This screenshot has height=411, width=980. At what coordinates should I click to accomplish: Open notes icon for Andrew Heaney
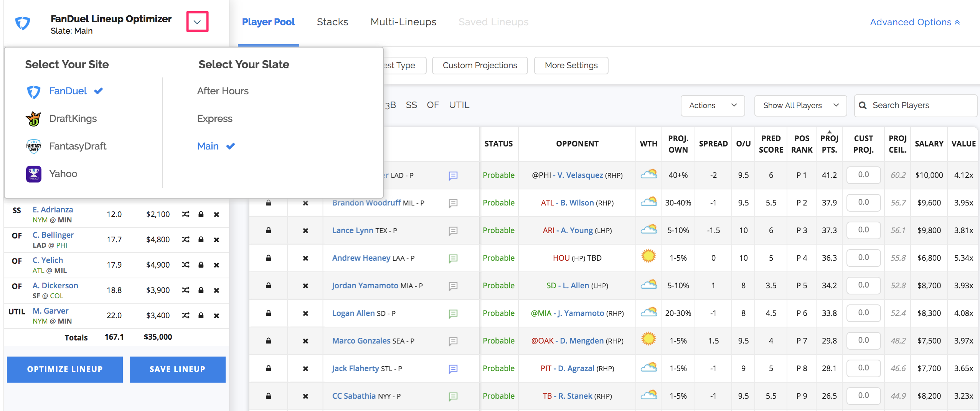[x=453, y=258]
